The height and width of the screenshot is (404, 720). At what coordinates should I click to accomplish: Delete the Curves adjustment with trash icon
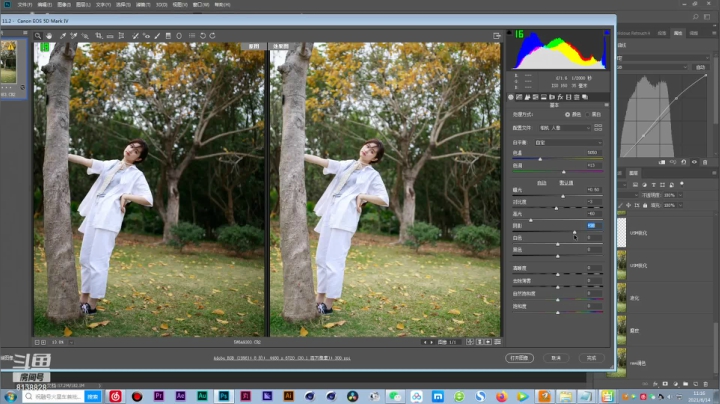[705, 162]
